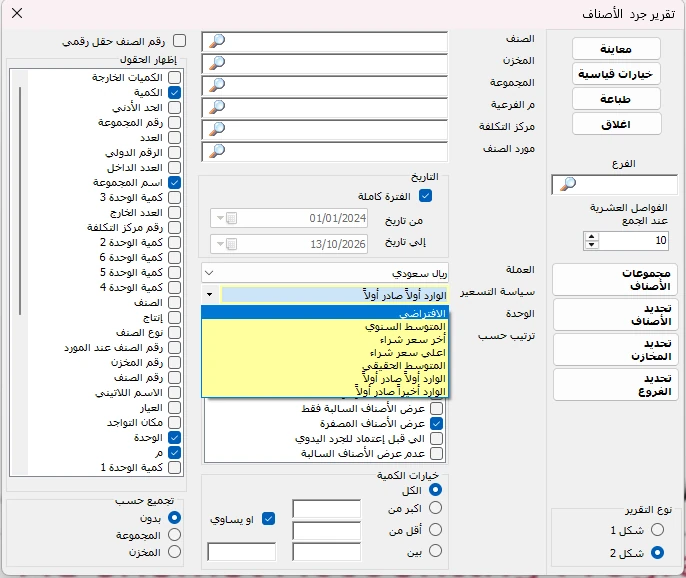The image size is (686, 578).
Task: Click the fields list vertical scrollbar
Action: 20,201
